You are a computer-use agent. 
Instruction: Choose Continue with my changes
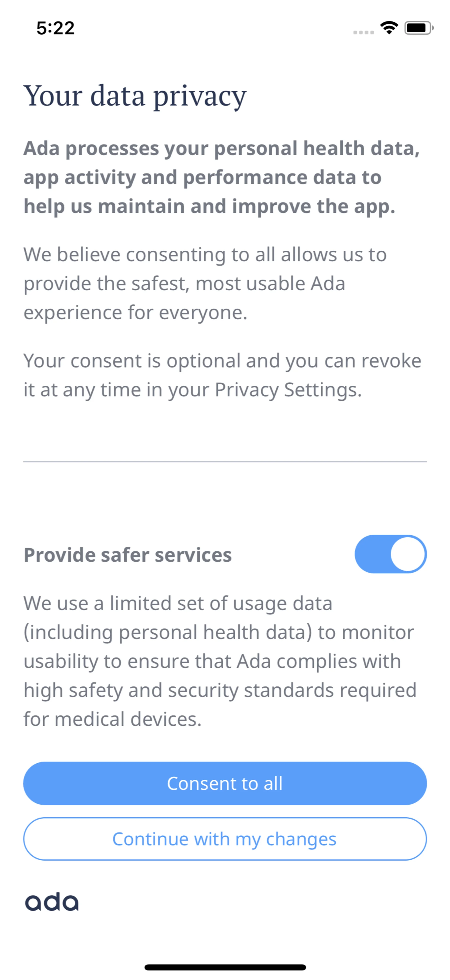(x=225, y=839)
